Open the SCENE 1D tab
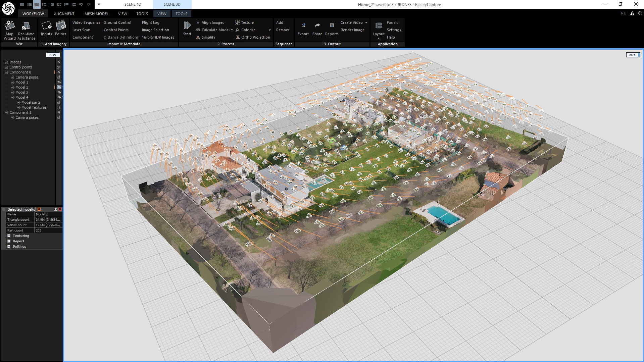Image resolution: width=644 pixels, height=362 pixels. (x=133, y=4)
